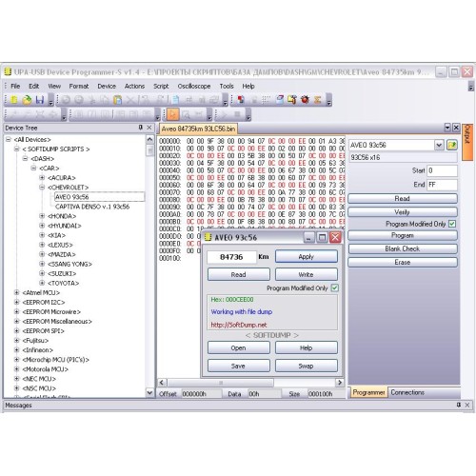Expand the EEPROM I2C tree node
Image resolution: width=476 pixels, height=476 pixels.
pyautogui.click(x=16, y=302)
